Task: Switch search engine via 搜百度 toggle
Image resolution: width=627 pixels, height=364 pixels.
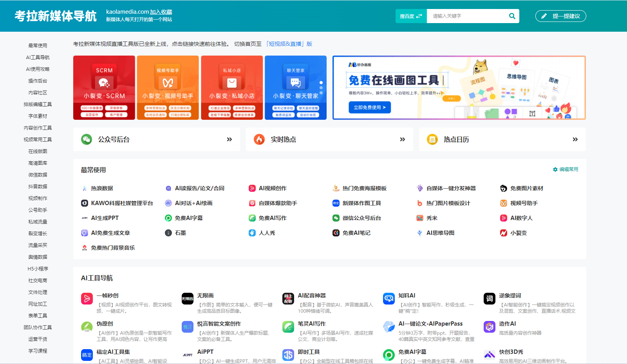Action: coord(411,16)
